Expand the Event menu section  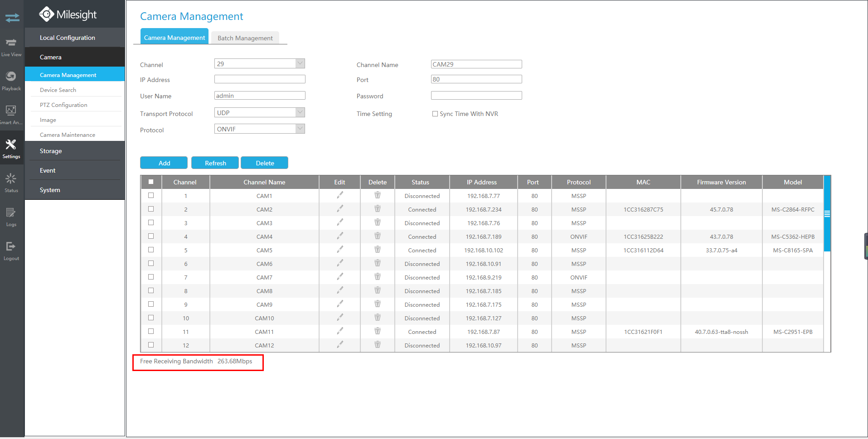tap(75, 170)
